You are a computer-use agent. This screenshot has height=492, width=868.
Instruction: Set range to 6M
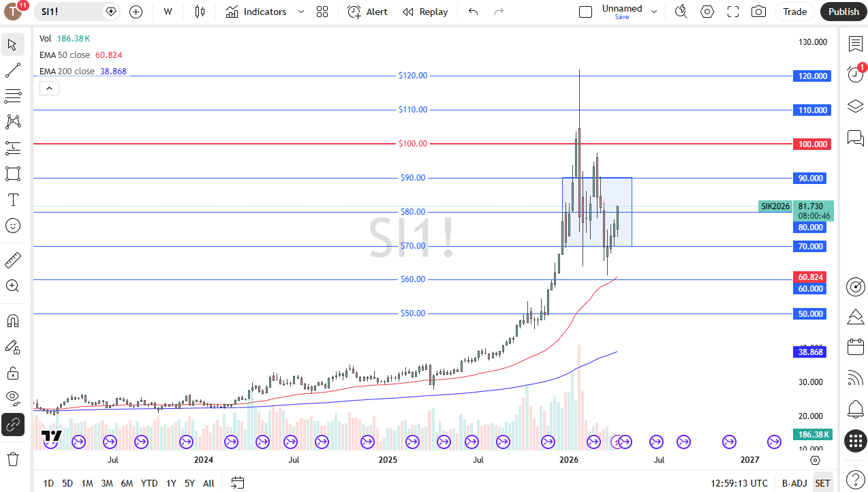pyautogui.click(x=127, y=483)
